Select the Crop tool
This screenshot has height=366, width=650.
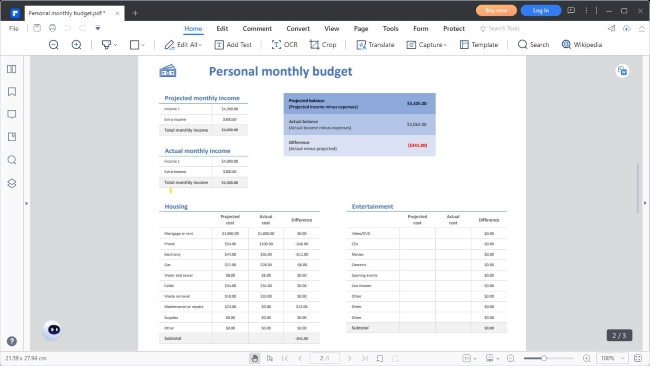[323, 45]
